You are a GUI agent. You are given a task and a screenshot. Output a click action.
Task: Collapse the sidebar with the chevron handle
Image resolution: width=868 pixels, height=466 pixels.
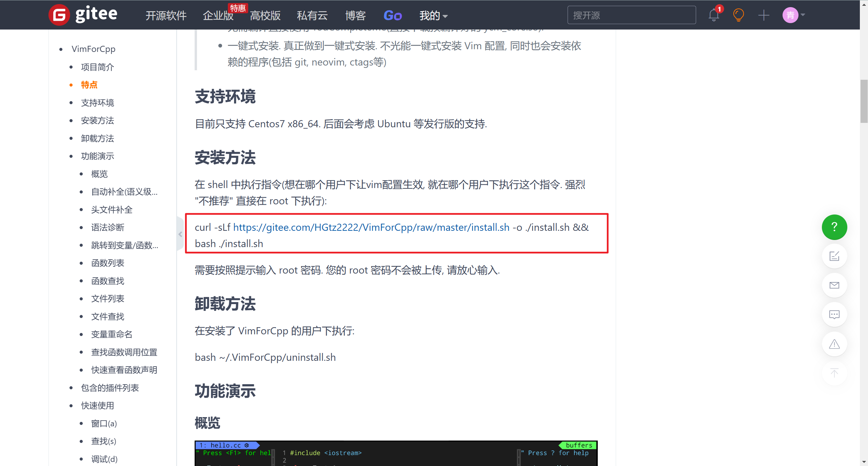[x=180, y=234]
